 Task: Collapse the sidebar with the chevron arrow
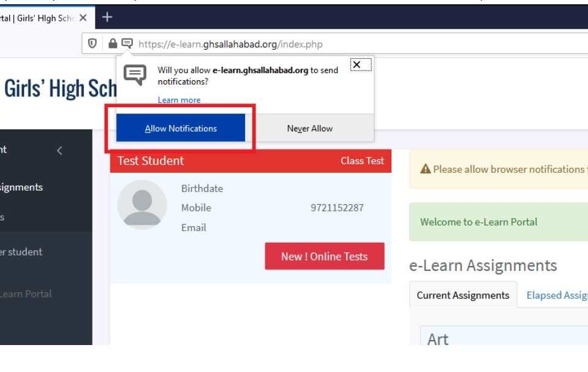point(59,150)
